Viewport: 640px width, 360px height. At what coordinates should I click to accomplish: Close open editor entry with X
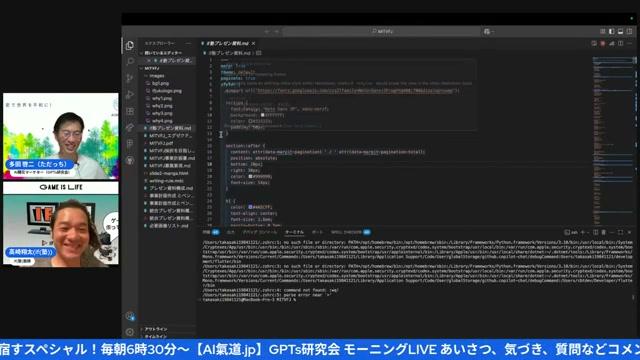click(149, 60)
